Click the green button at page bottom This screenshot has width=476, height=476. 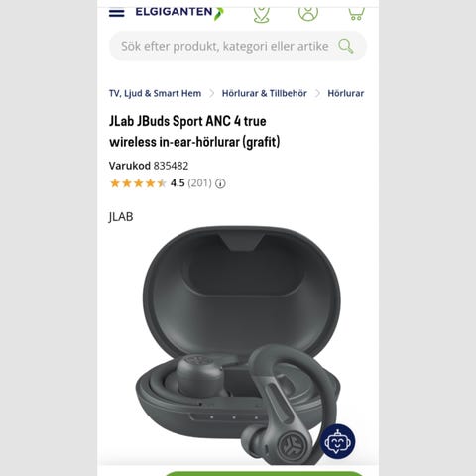pyautogui.click(x=265, y=473)
